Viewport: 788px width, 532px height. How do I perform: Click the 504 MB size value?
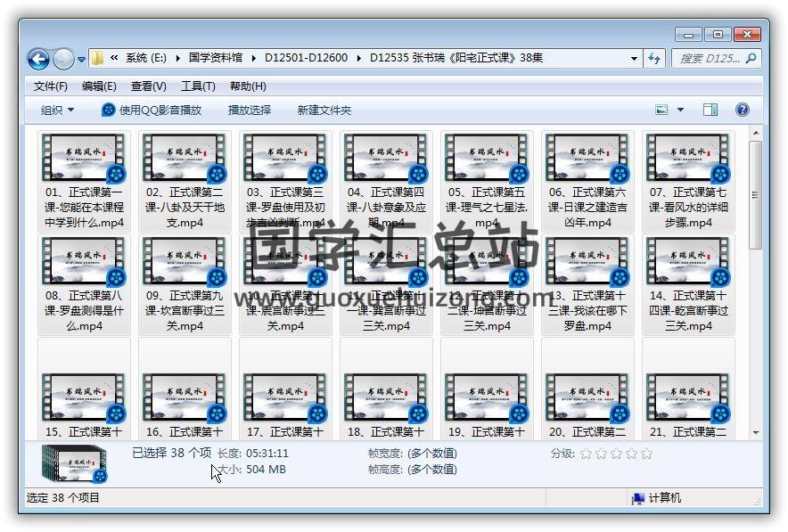[266, 470]
